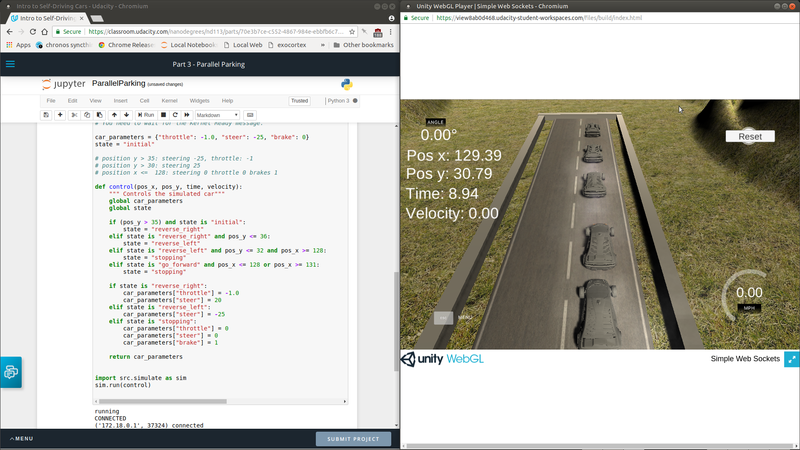Viewport: 800px width, 450px height.
Task: Restart the kernel with the circular arrow
Action: point(175,115)
